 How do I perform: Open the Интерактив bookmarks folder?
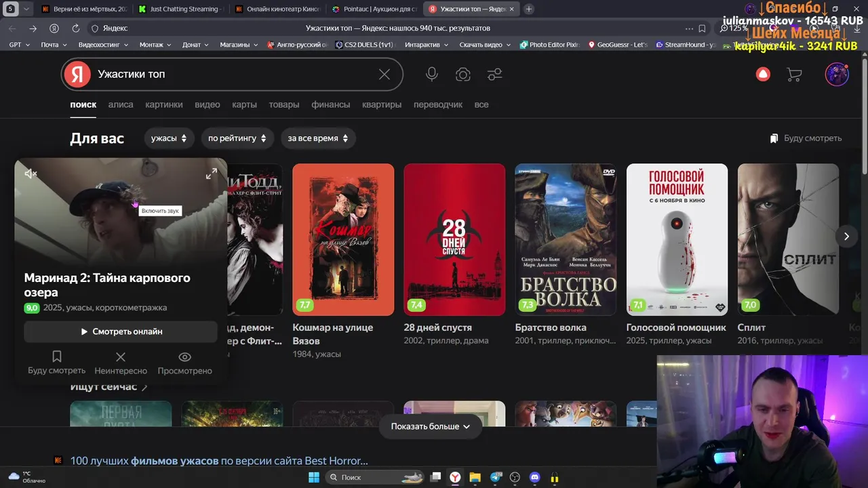[x=427, y=45]
